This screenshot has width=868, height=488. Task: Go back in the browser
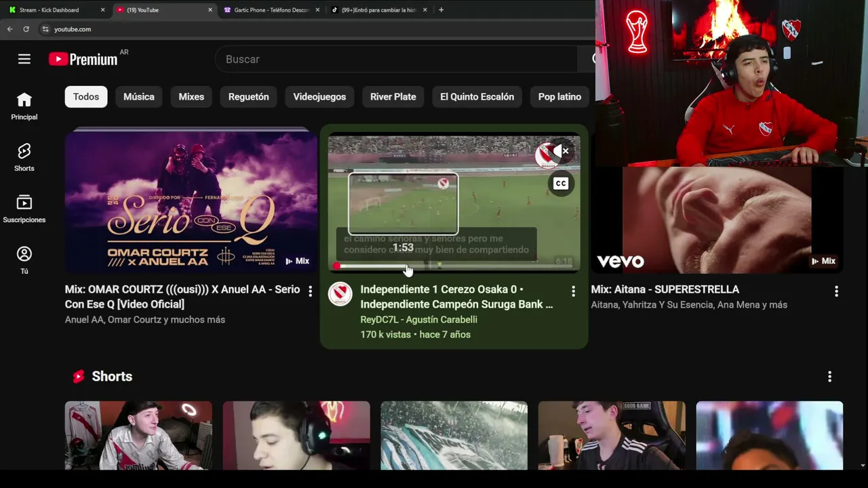(x=9, y=29)
